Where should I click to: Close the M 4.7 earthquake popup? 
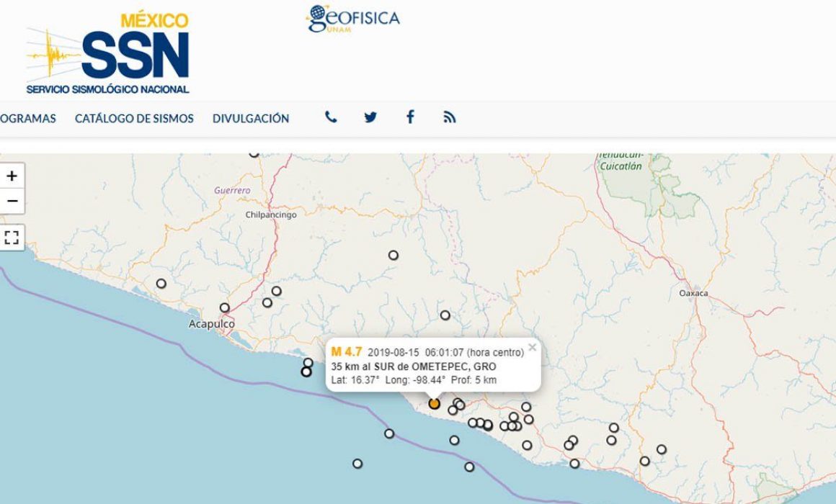pos(532,347)
